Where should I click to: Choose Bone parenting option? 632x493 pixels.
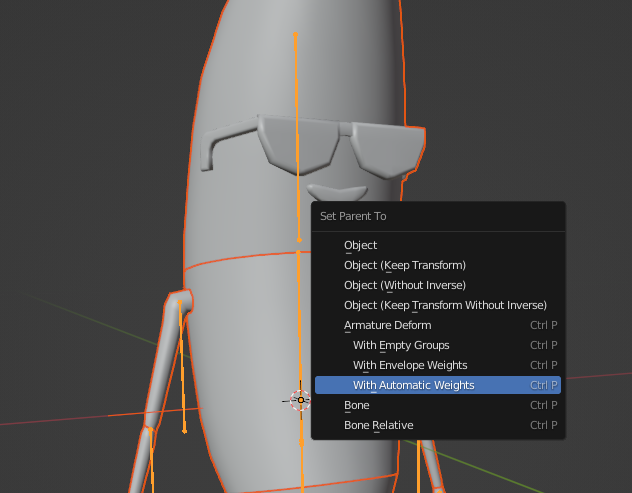438,405
